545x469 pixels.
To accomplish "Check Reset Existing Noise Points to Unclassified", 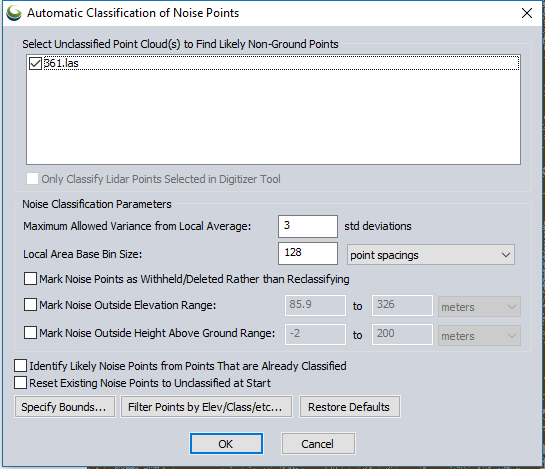I will (x=21, y=383).
